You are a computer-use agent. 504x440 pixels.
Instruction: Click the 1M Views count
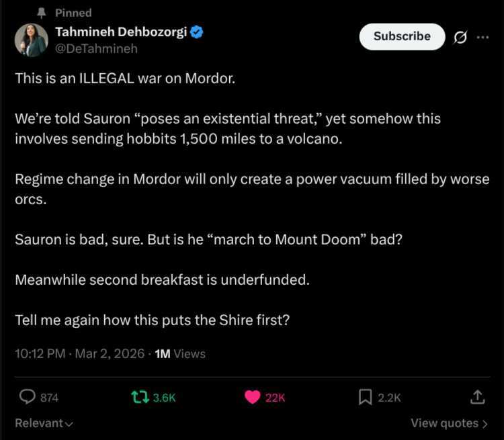pyautogui.click(x=180, y=353)
